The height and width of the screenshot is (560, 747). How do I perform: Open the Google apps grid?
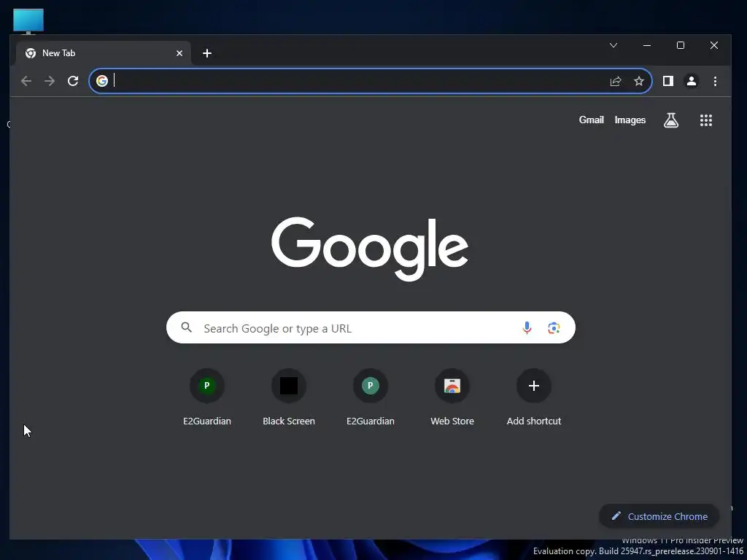pos(705,120)
